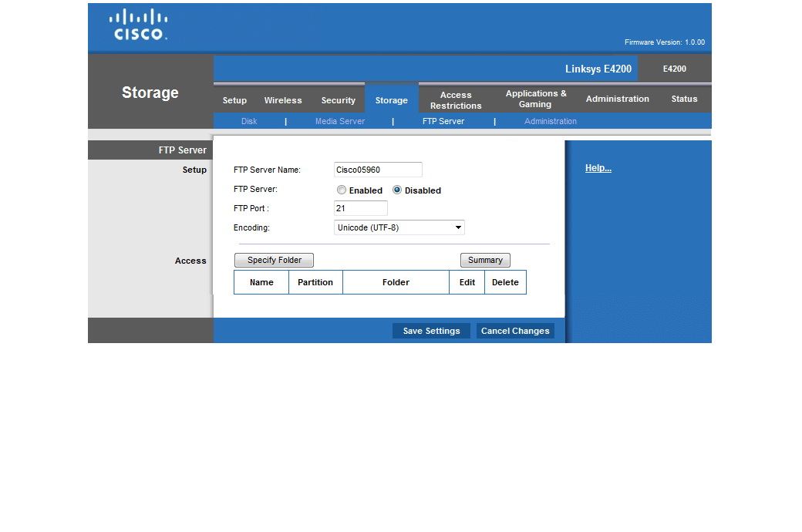Click the Summary button

(485, 261)
